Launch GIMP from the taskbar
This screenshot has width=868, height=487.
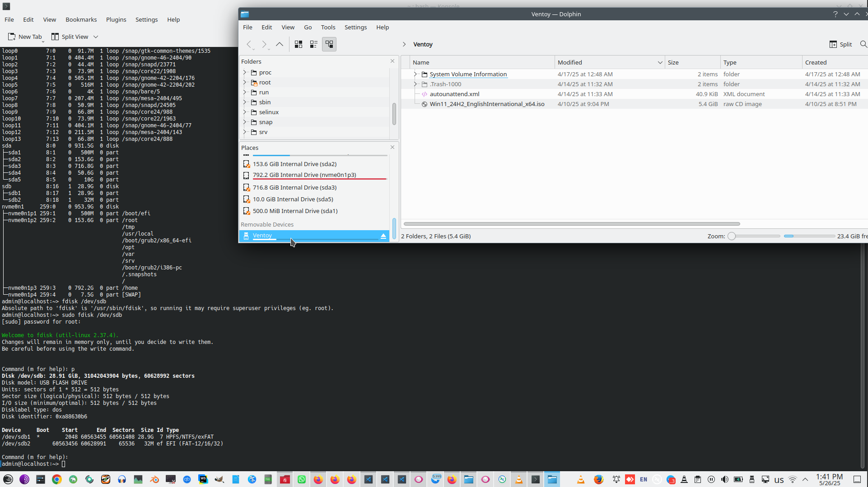click(x=219, y=479)
